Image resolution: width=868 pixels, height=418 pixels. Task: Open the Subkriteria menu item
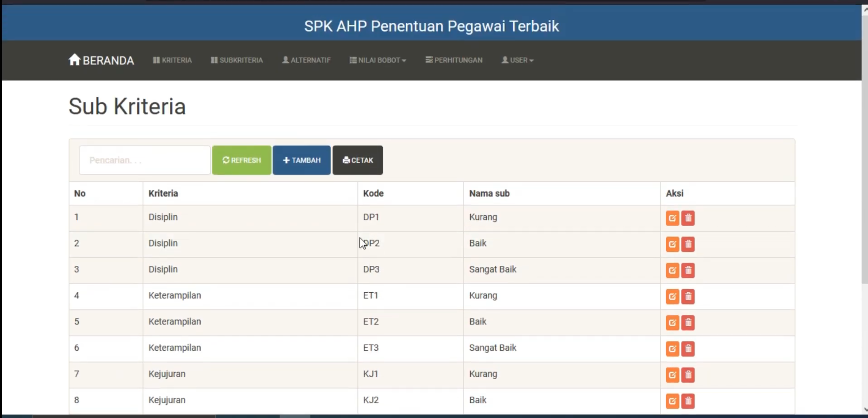click(237, 60)
